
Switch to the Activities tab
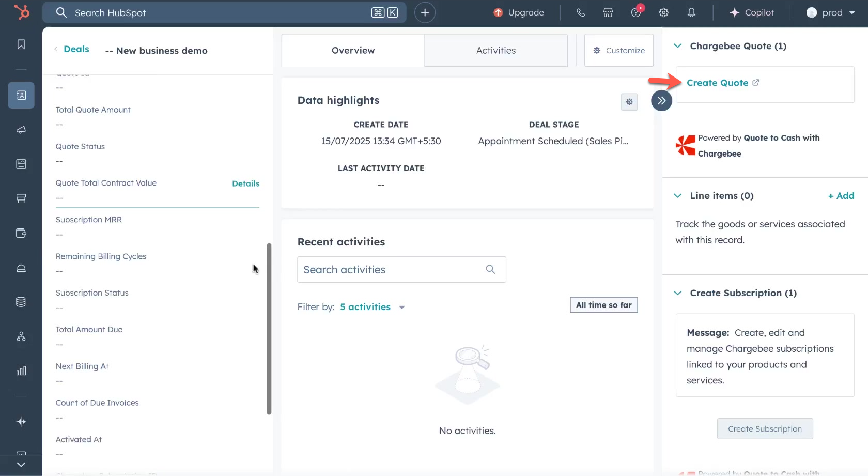[x=495, y=50]
